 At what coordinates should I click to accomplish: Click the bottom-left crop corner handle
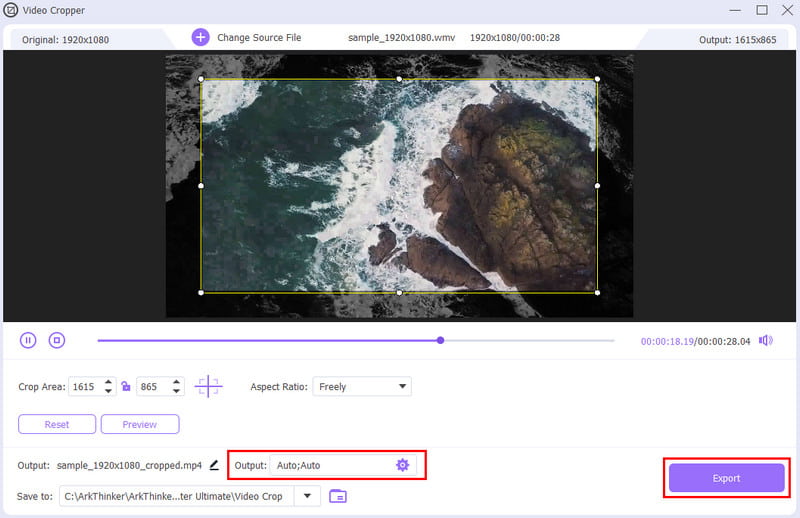tap(201, 292)
